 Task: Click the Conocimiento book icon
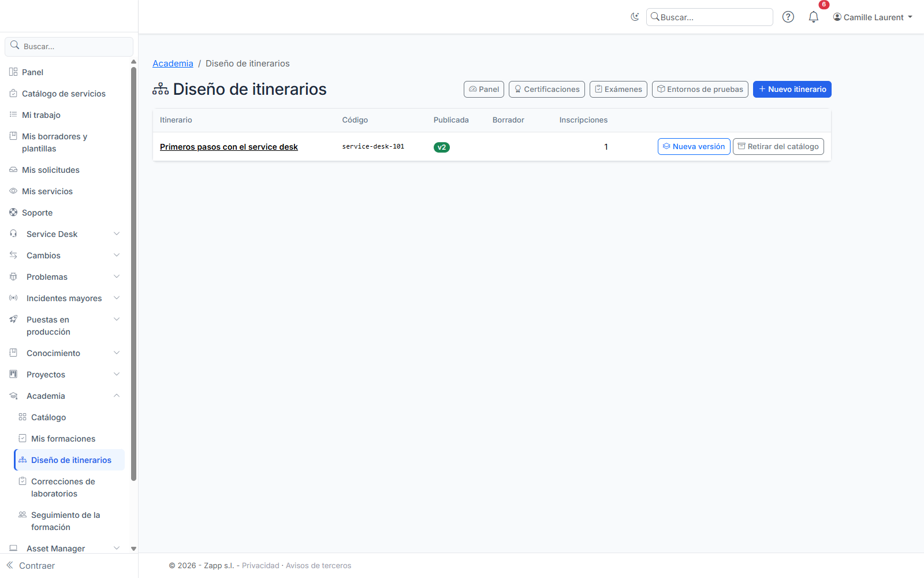(x=13, y=353)
